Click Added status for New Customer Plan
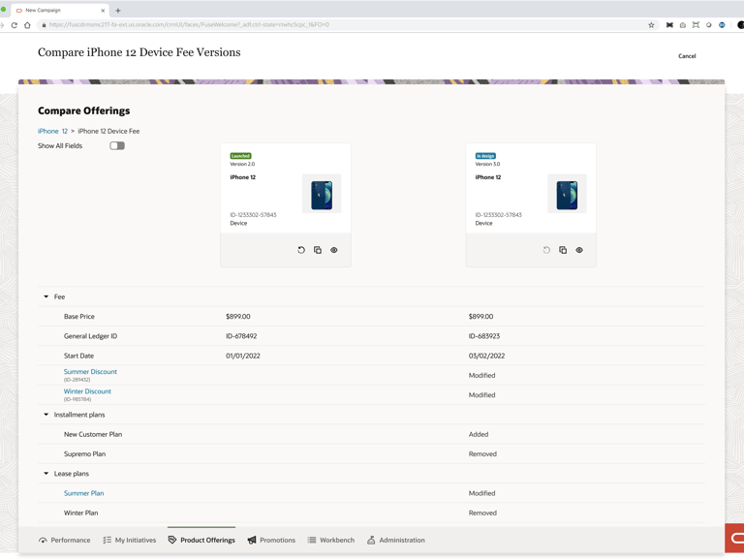The height and width of the screenshot is (560, 744). (479, 434)
